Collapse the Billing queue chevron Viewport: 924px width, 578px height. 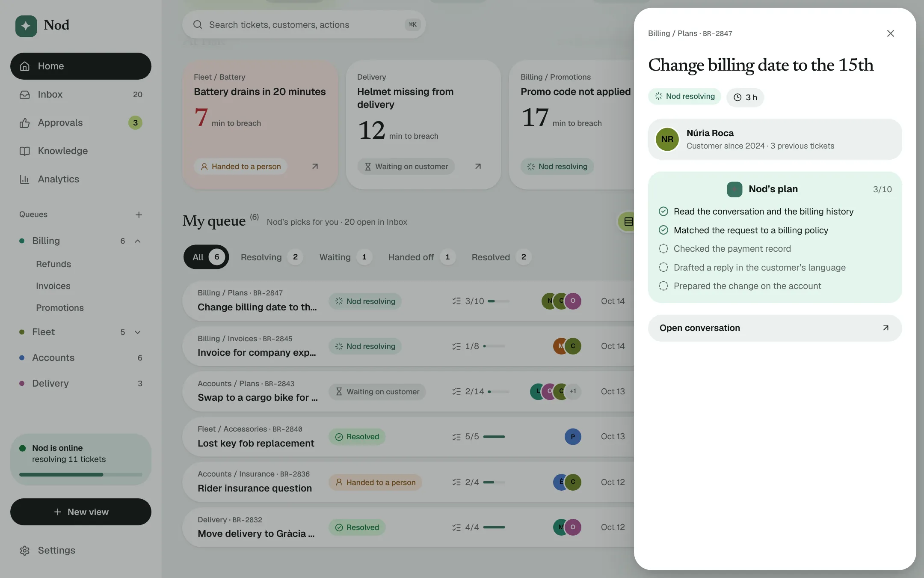click(x=138, y=241)
